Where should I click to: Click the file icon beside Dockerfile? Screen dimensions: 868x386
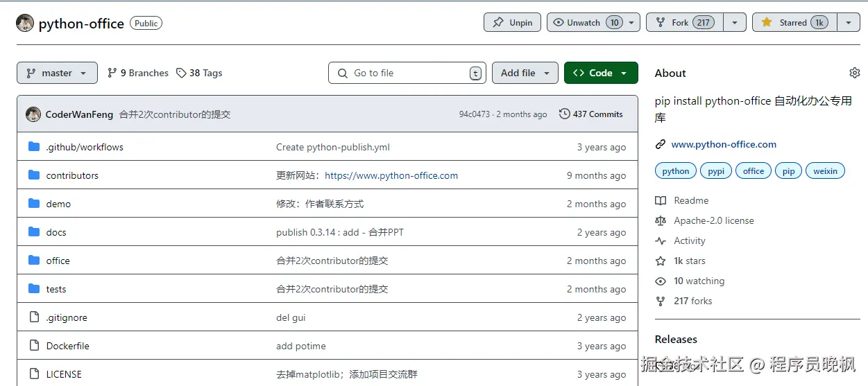pos(34,345)
